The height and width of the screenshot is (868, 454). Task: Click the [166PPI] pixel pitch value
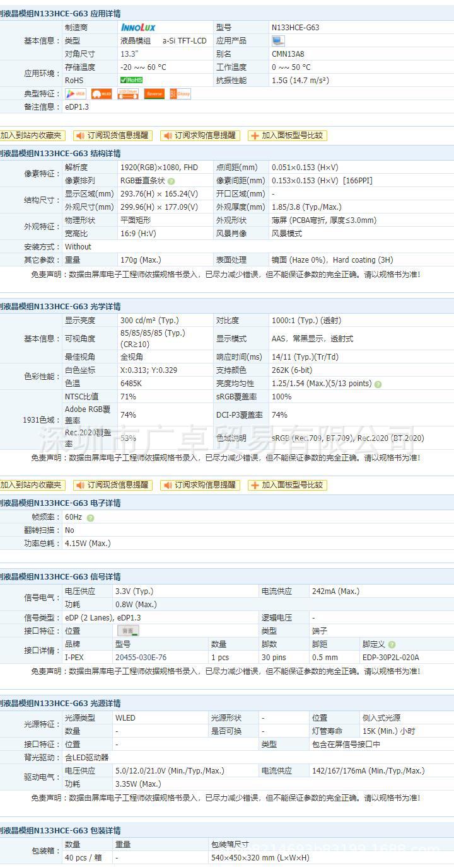[x=358, y=181]
